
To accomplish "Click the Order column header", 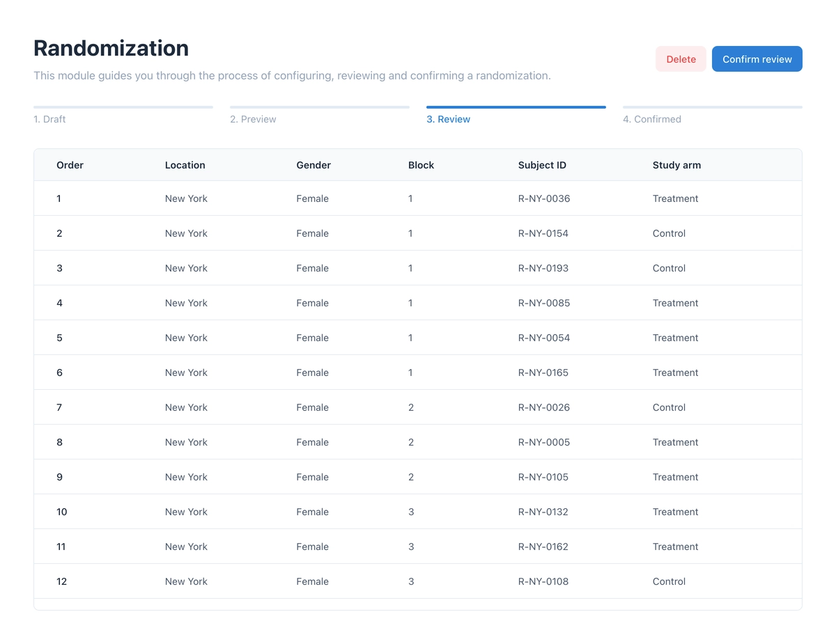I will (x=70, y=165).
